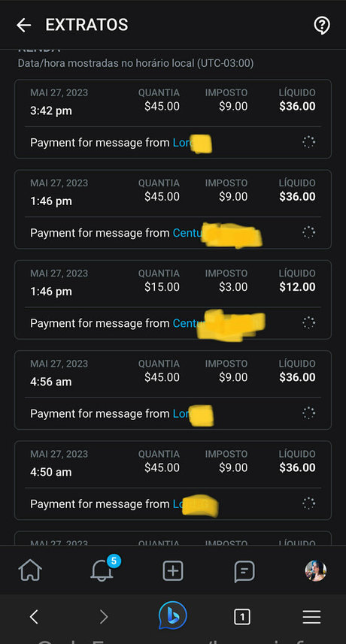
Task: Go back using the EXTRATOS arrow
Action: point(23,26)
